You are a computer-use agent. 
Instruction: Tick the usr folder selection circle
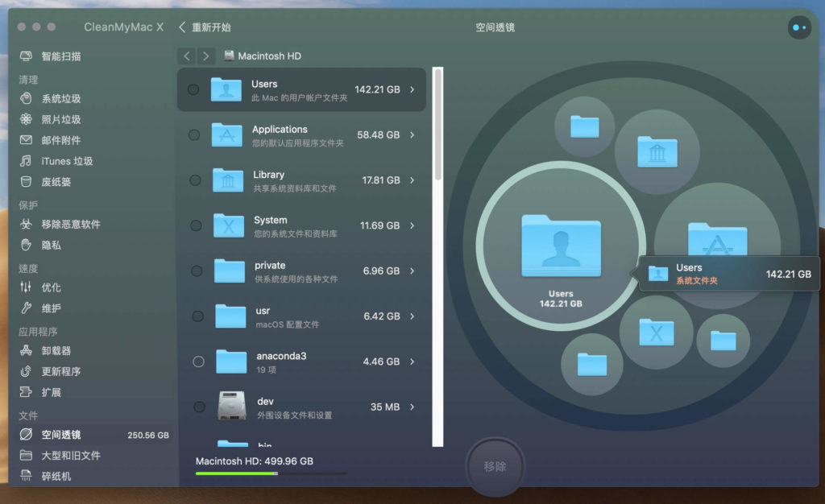197,316
